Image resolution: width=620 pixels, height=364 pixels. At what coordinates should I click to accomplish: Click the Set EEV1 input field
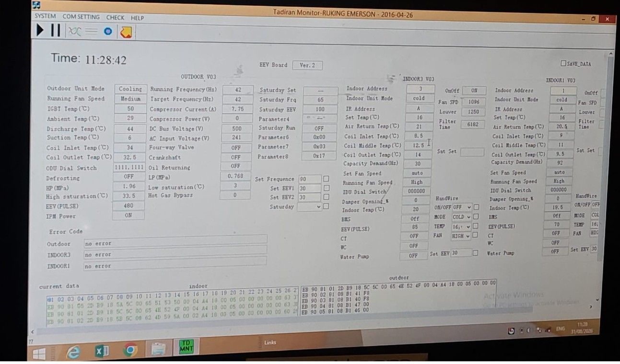point(310,188)
